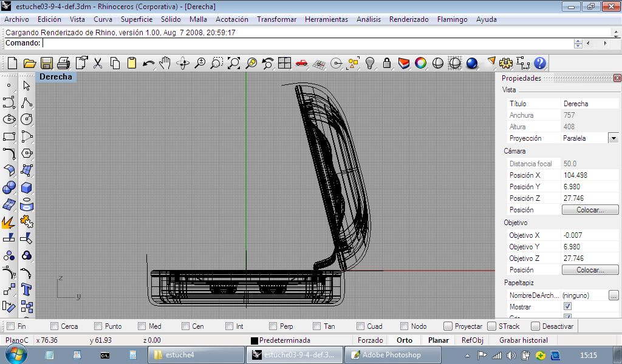Select the Text object tool

pyautogui.click(x=26, y=289)
